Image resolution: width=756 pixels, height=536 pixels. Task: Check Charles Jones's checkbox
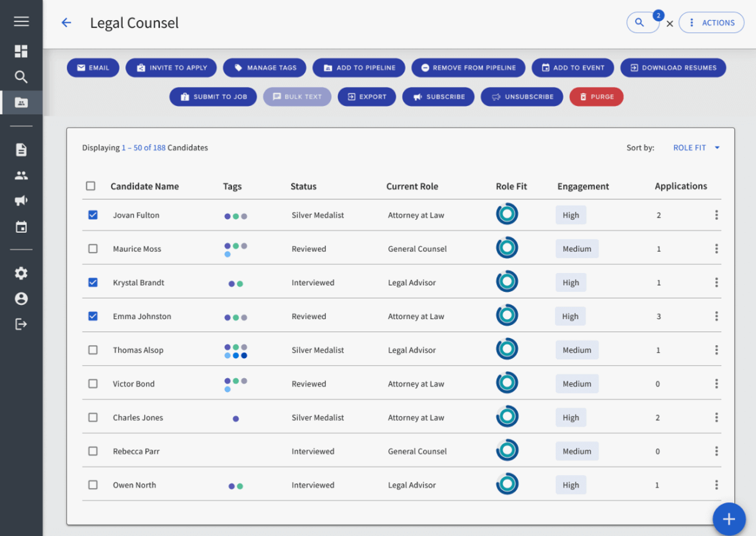pyautogui.click(x=93, y=417)
